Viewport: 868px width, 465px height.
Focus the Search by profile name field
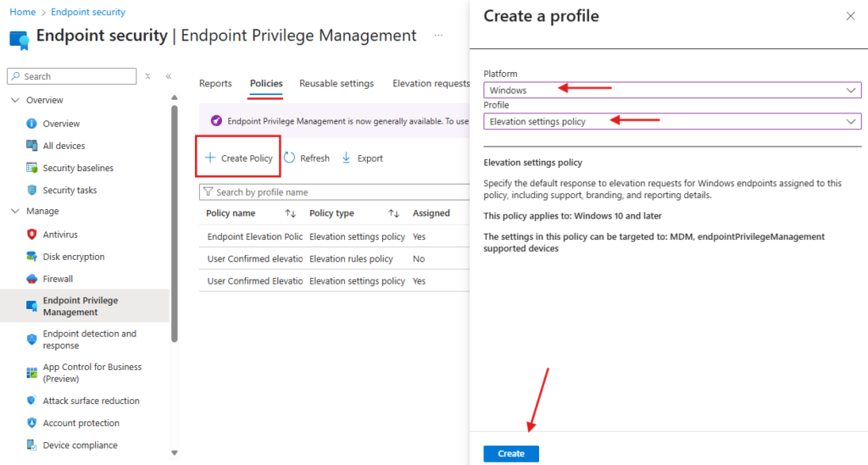tap(334, 192)
